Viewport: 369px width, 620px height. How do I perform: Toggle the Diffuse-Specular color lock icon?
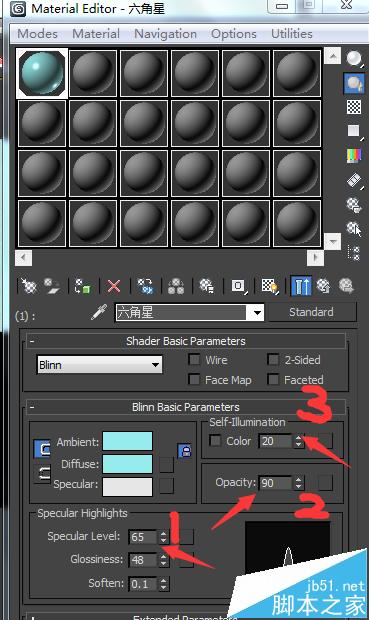point(42,473)
